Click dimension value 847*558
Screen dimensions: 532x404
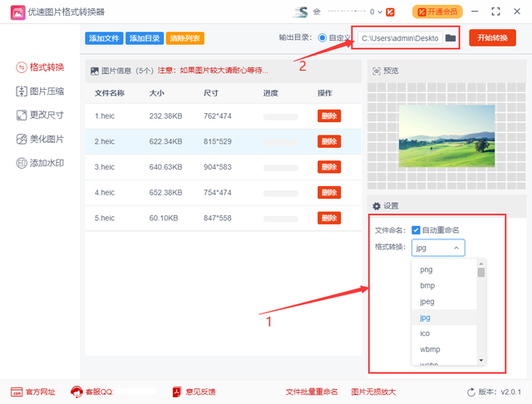218,218
